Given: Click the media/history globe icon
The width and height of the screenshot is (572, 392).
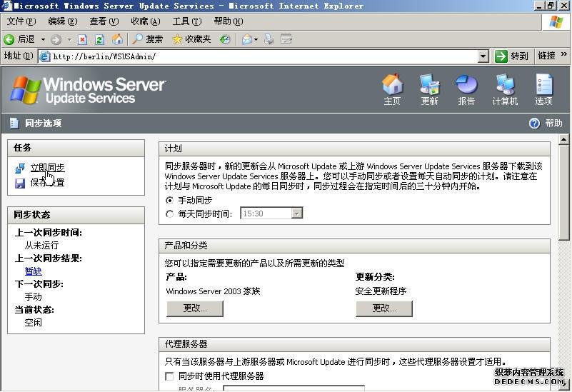Looking at the screenshot, I should click(x=225, y=39).
